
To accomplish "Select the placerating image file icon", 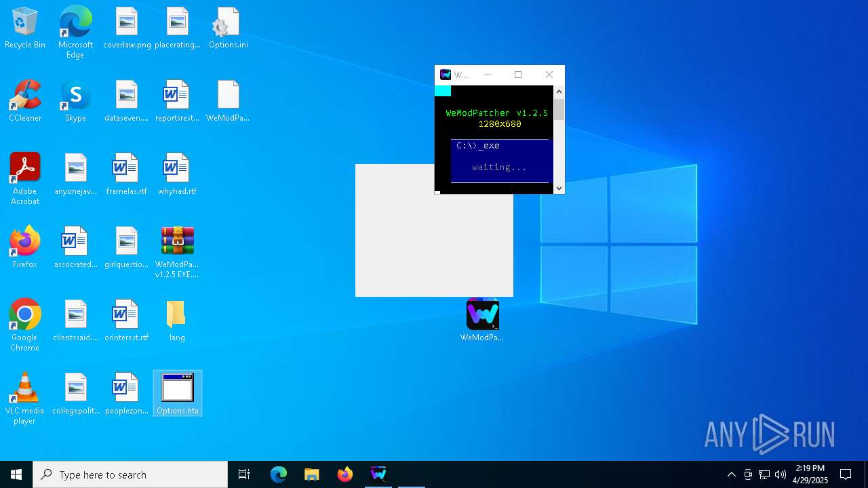I will coord(177,28).
